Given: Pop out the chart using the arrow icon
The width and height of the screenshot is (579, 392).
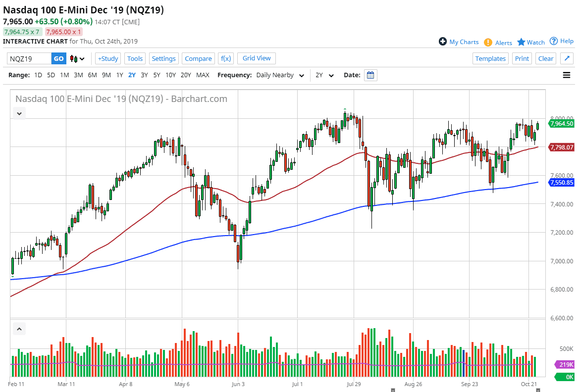Looking at the screenshot, I should pyautogui.click(x=567, y=58).
